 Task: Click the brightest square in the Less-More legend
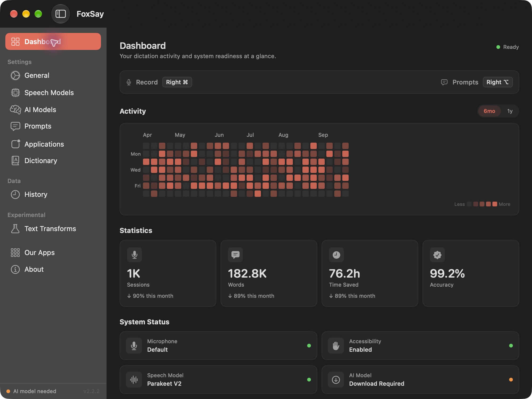(x=495, y=204)
